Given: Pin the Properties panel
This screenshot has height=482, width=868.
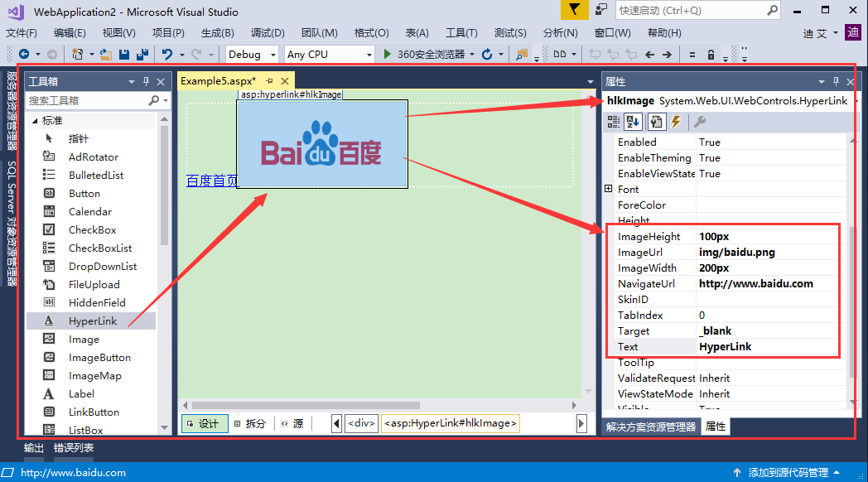Looking at the screenshot, I should pyautogui.click(x=836, y=81).
